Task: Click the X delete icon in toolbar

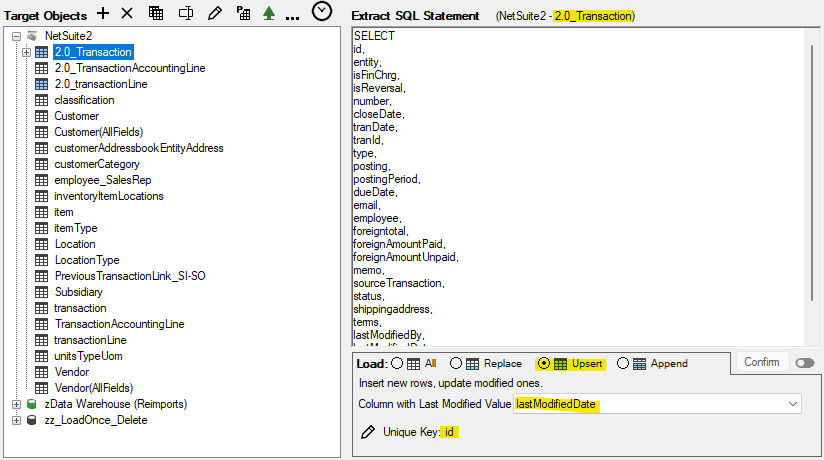Action: [x=127, y=13]
